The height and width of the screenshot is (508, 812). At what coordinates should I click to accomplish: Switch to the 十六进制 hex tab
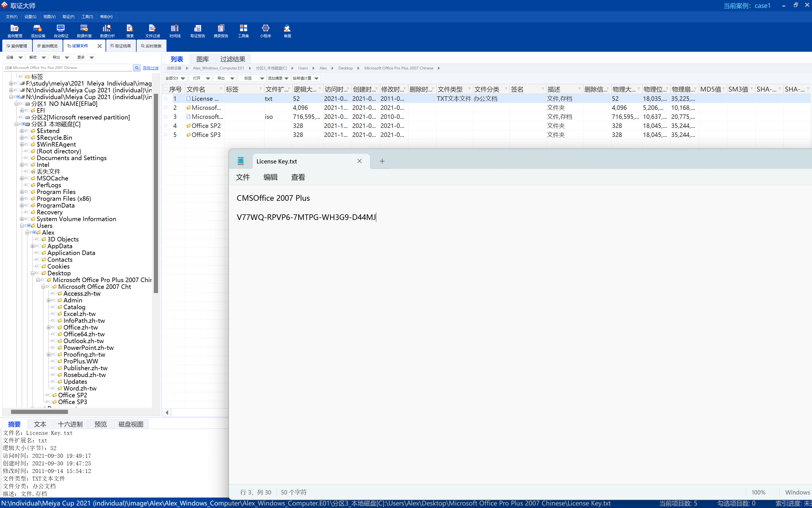(70, 424)
